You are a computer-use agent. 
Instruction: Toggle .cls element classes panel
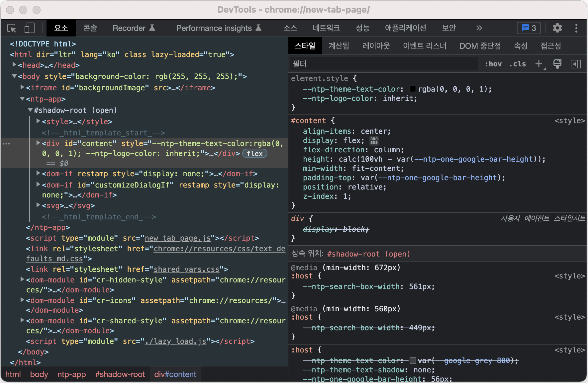pyautogui.click(x=518, y=64)
